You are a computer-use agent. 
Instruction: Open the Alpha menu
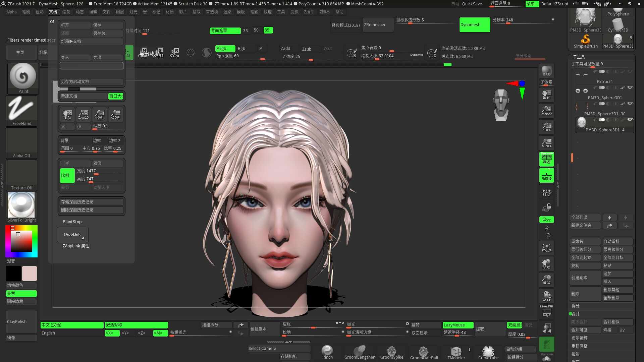11,12
